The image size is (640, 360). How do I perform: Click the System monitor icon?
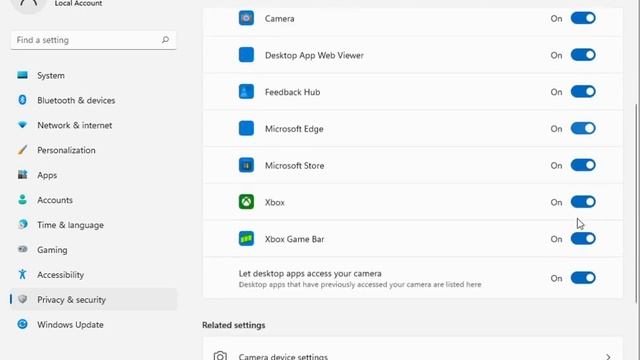pos(22,75)
